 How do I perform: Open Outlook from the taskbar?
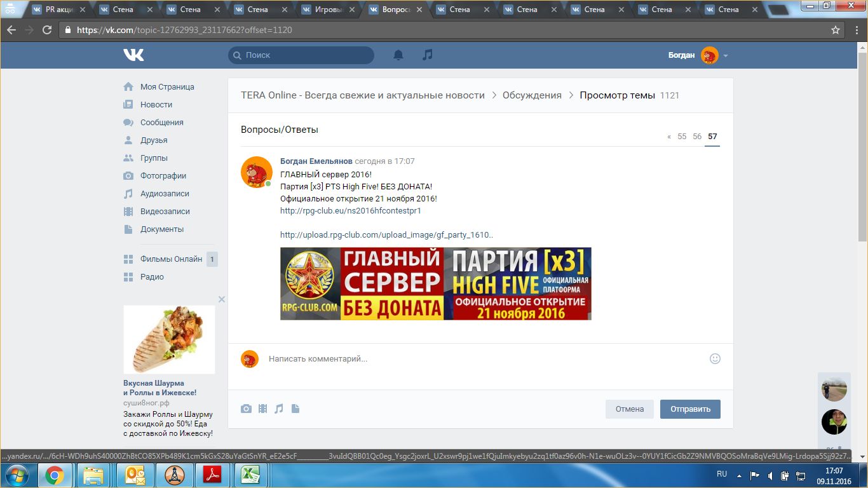136,475
